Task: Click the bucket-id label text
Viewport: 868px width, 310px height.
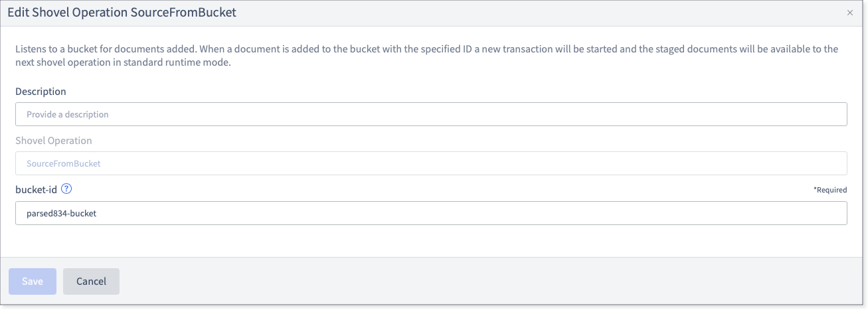Action: click(x=37, y=189)
